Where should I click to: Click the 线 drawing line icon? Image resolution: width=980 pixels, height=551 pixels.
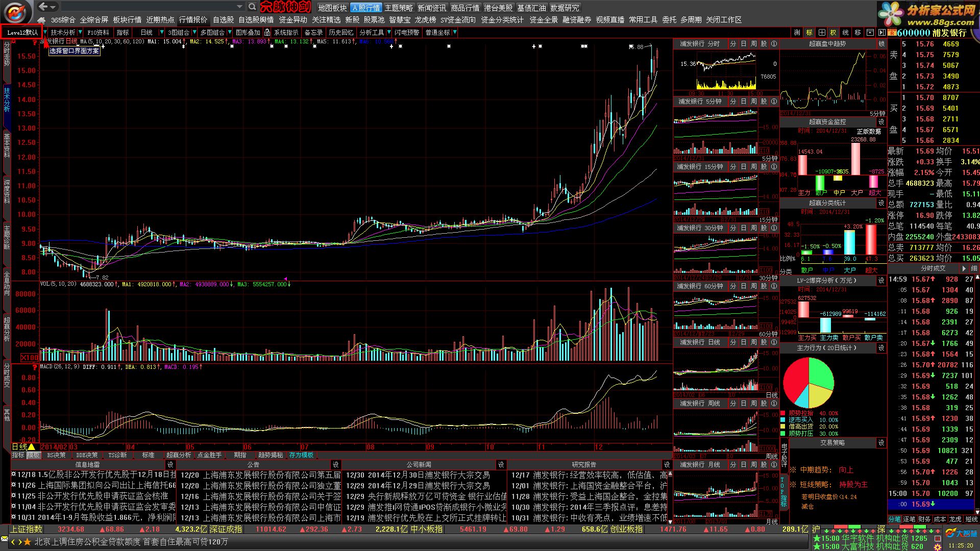(846, 32)
